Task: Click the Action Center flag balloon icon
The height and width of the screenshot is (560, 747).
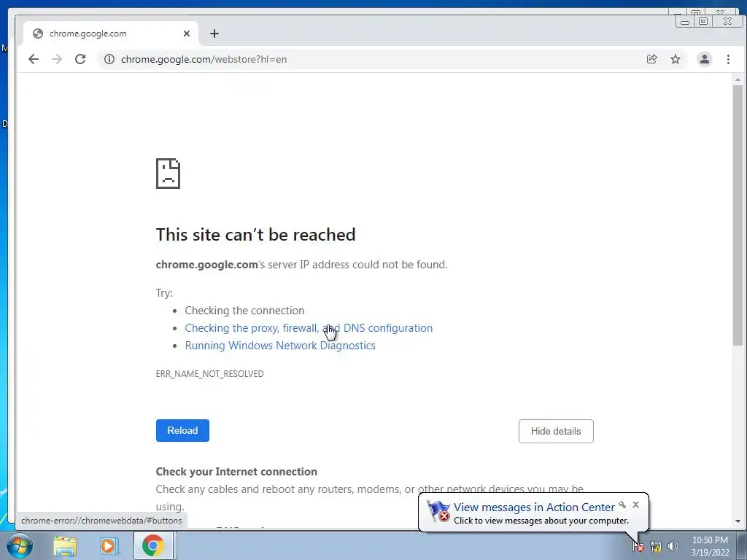Action: tap(438, 511)
